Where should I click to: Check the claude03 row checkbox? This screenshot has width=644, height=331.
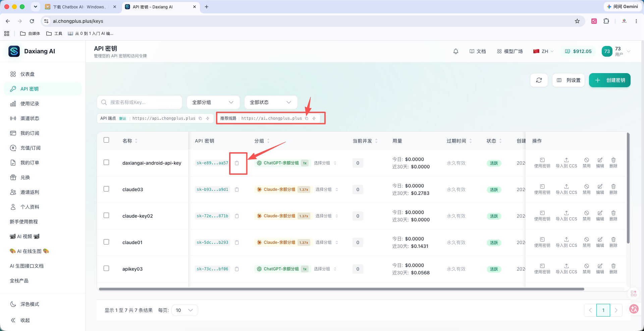click(106, 189)
